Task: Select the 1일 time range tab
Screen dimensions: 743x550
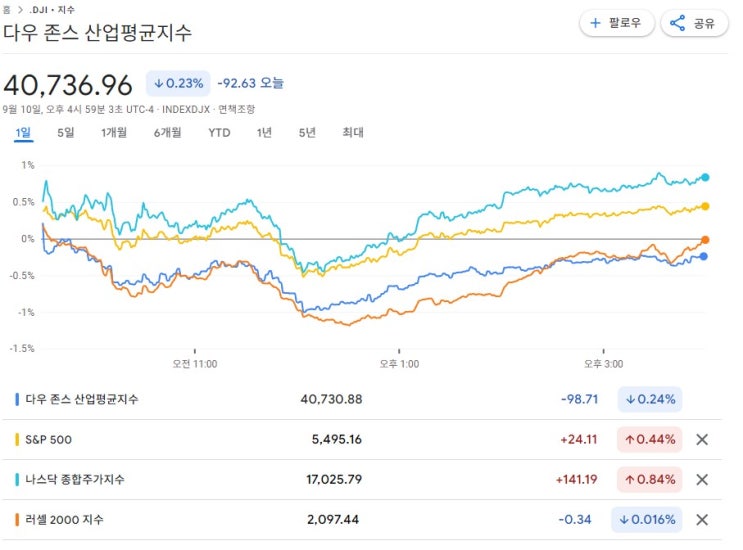Action: click(22, 132)
